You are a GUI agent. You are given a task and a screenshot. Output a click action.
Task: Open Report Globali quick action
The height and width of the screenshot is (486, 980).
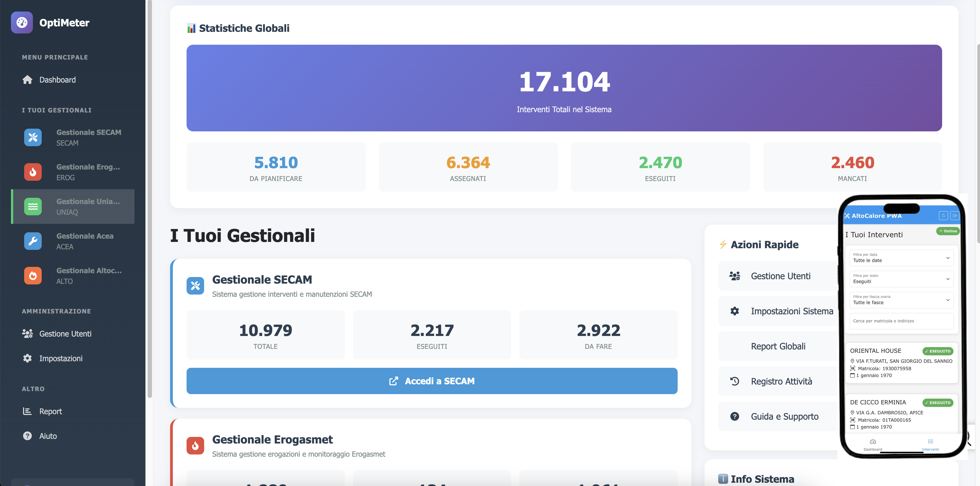pyautogui.click(x=778, y=346)
